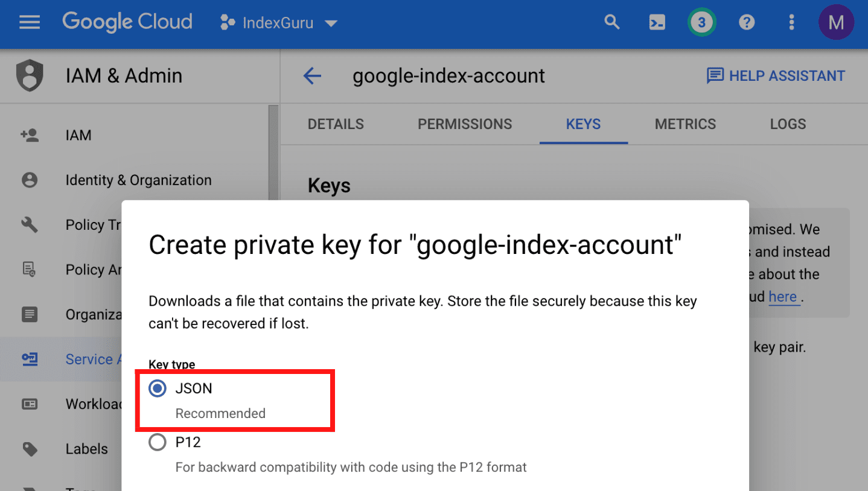Click the search magnifier icon
This screenshot has height=491, width=868.
pyautogui.click(x=612, y=23)
